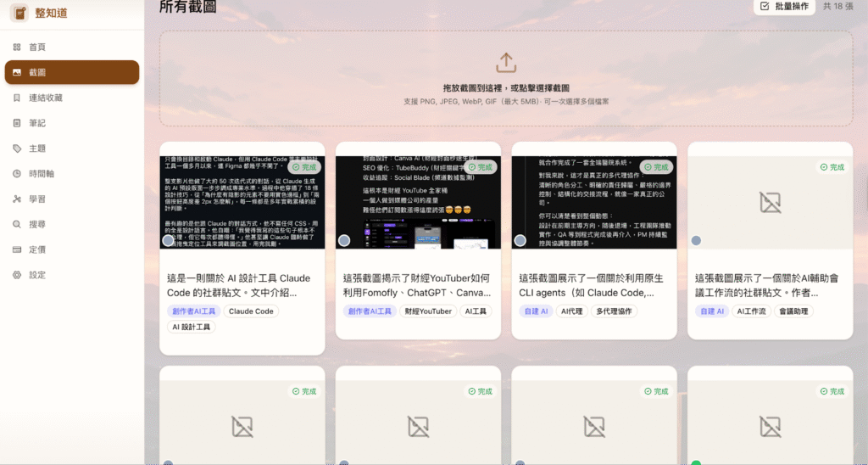Image resolution: width=868 pixels, height=465 pixels.
Task: Open the 財經 YouTube screenshot thumbnail
Action: (418, 202)
